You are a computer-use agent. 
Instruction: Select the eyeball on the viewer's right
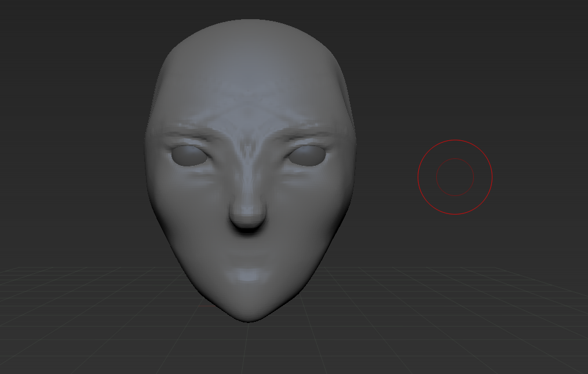tap(307, 156)
